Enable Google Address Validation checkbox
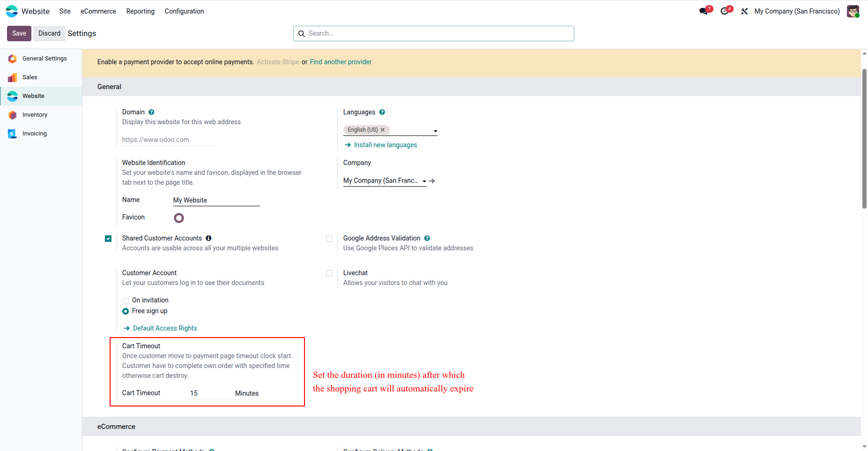 point(329,239)
